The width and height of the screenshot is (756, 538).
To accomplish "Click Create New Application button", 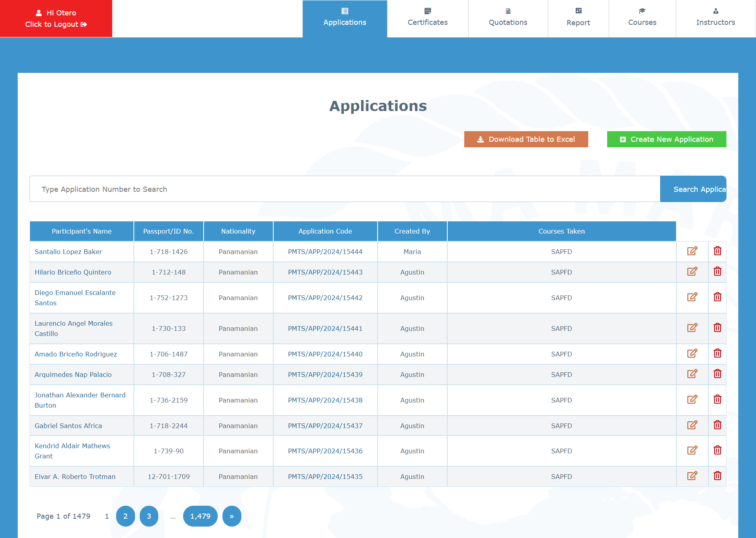I will point(666,139).
